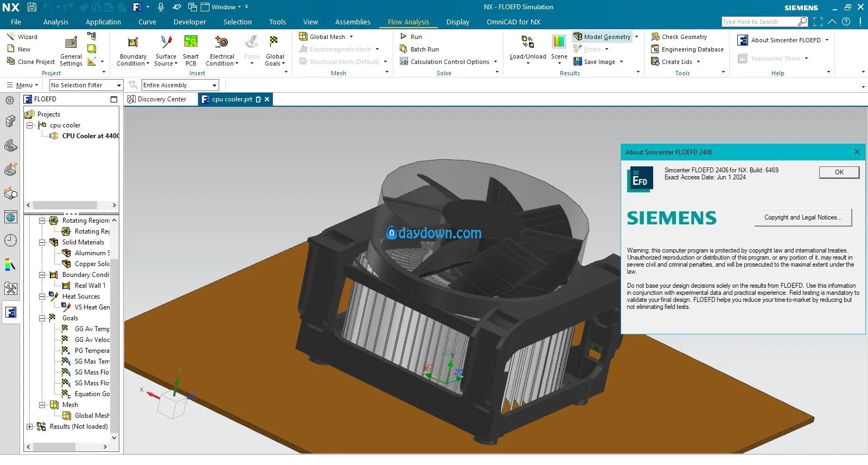Add a Boundary Condition

(x=133, y=52)
